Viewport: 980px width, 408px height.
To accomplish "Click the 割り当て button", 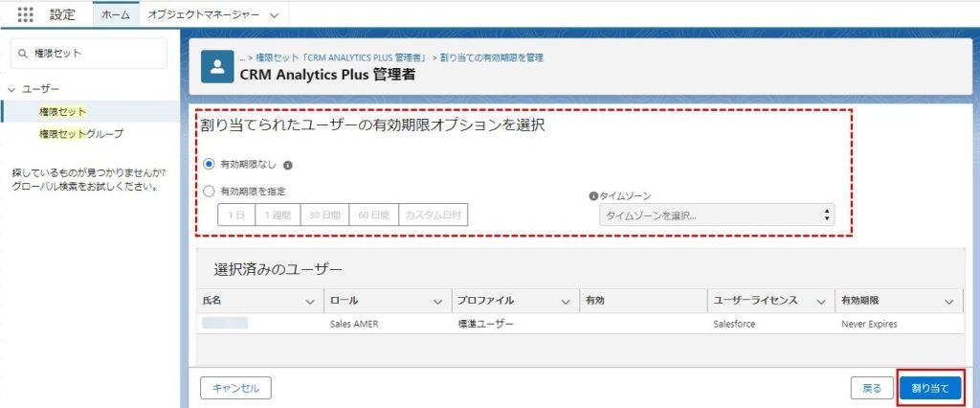I will 930,388.
